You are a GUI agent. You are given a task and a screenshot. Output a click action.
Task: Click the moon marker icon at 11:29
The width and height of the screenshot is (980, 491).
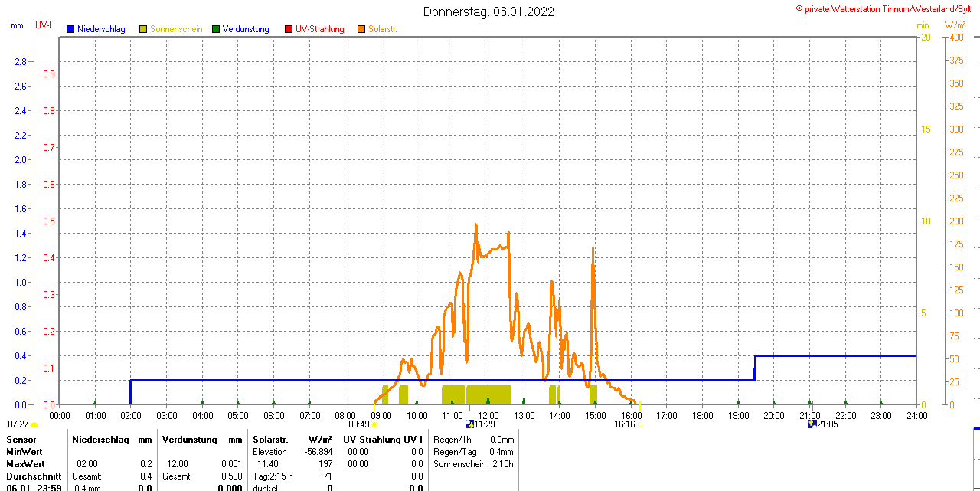pyautogui.click(x=469, y=424)
